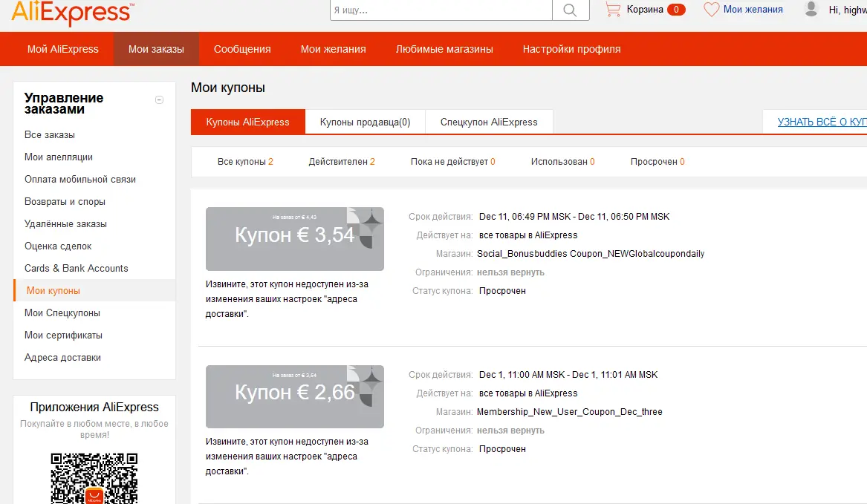Click the heart wishlist icon
The image size is (867, 504).
[711, 10]
